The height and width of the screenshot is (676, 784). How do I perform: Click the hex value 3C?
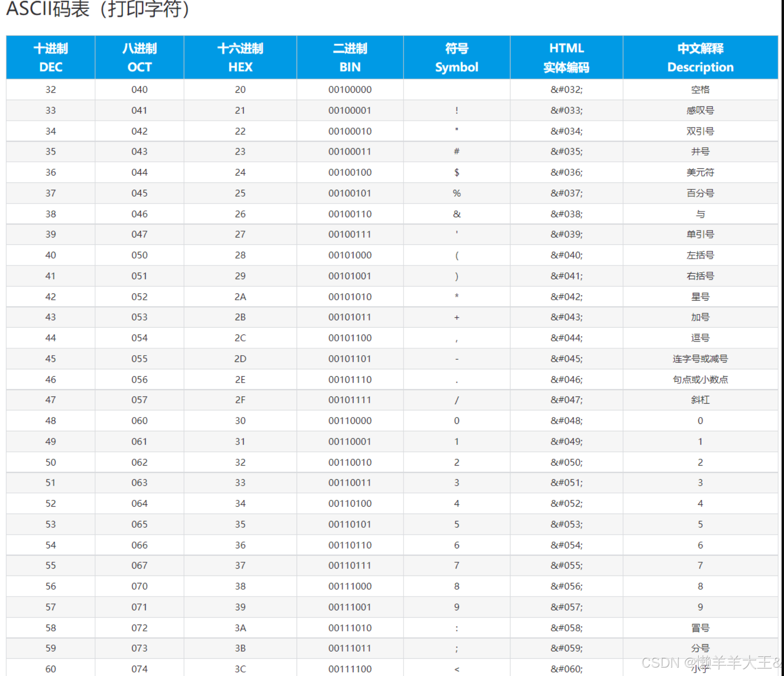coord(240,669)
